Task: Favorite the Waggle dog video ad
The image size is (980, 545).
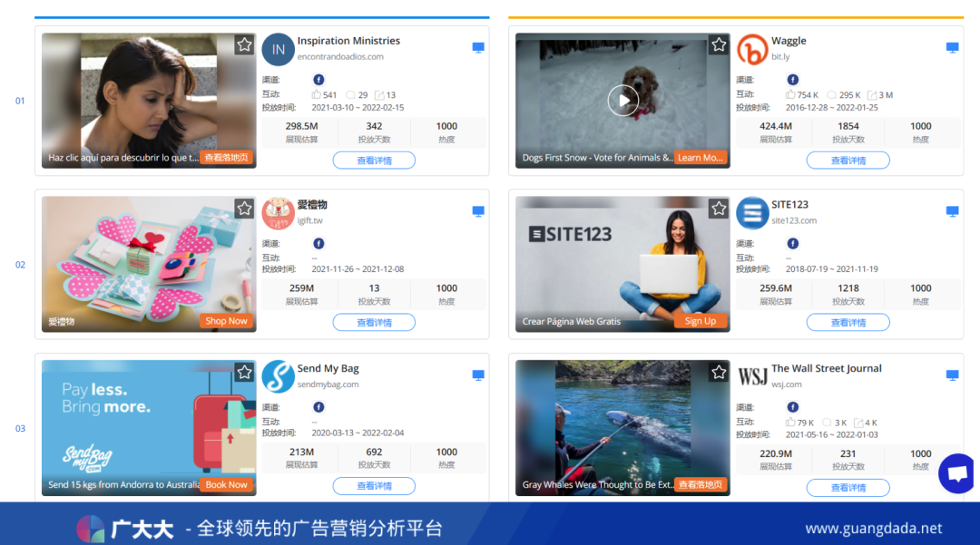Action: coord(719,45)
